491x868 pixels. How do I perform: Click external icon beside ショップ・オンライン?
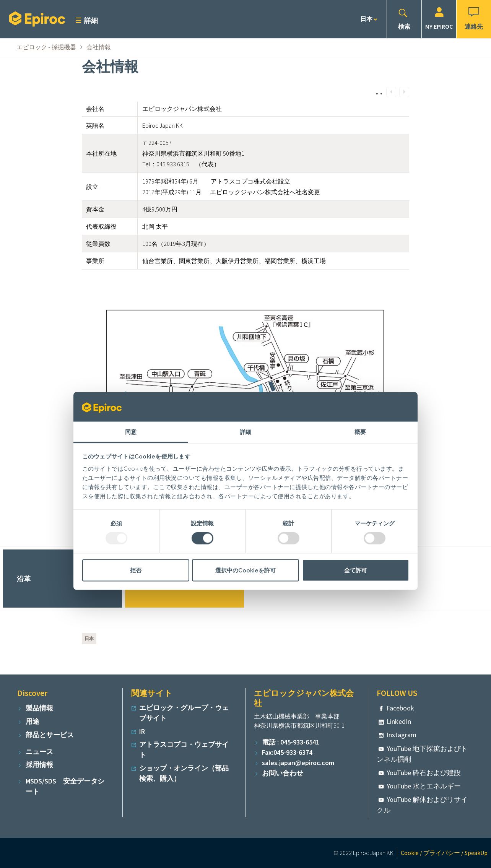[133, 769]
